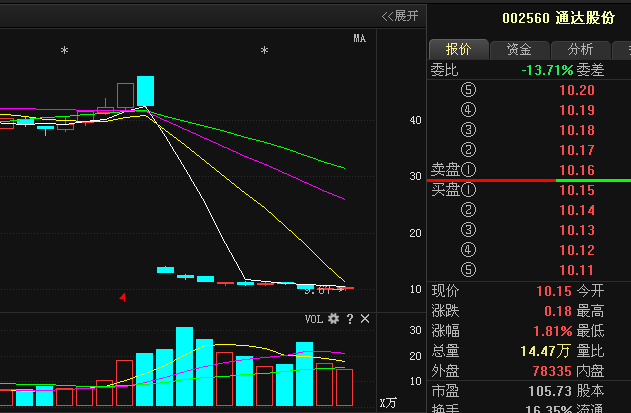Select the sell level 1 price 10.16
The height and width of the screenshot is (413, 631).
(577, 170)
